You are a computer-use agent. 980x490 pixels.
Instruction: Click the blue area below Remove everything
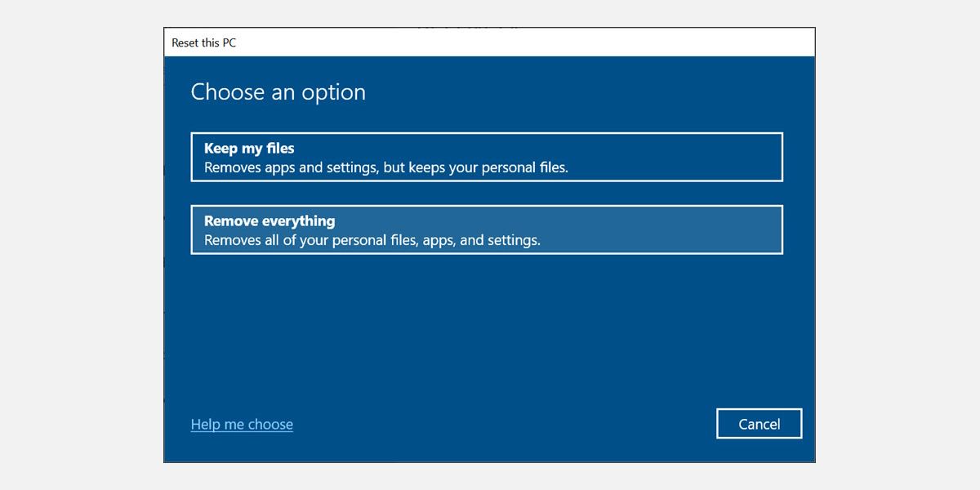pos(486,327)
